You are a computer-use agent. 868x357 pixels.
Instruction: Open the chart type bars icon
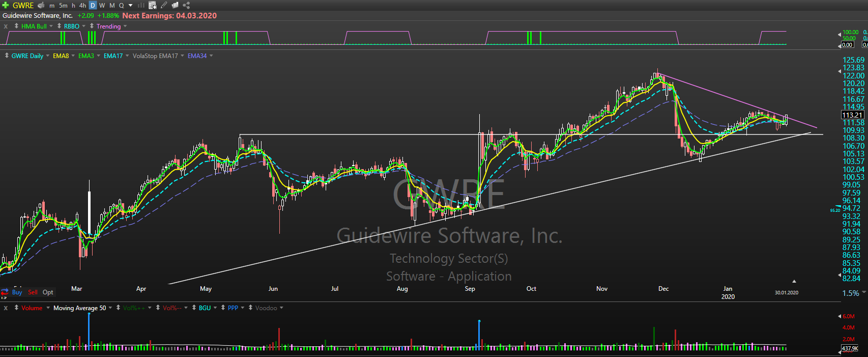coord(141,5)
